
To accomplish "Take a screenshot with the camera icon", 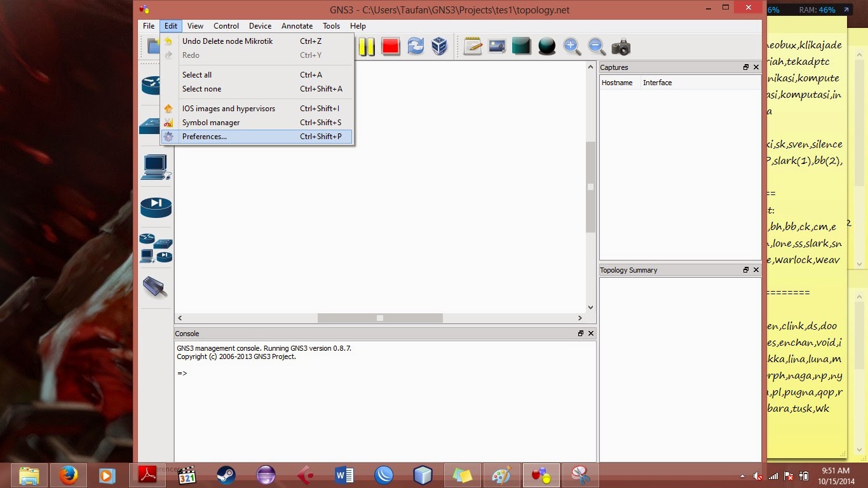I will 621,47.
